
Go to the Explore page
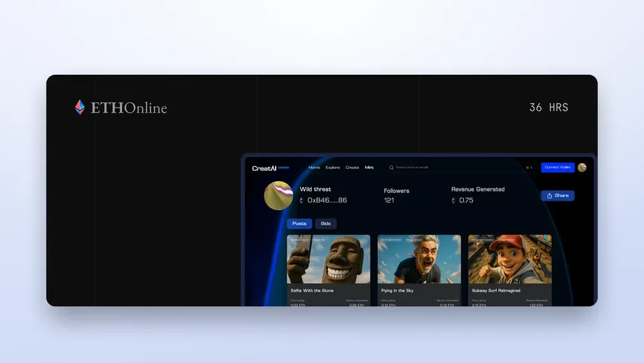pos(333,168)
